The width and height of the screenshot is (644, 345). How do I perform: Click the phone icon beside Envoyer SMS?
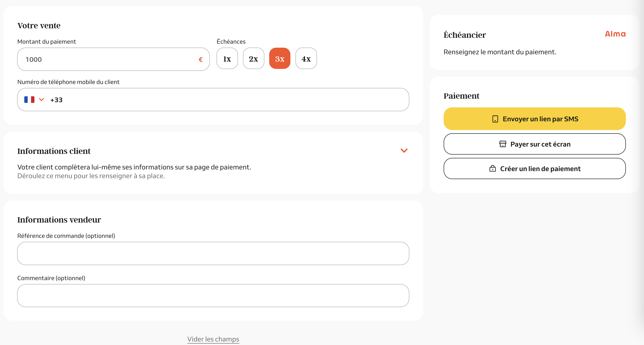tap(495, 119)
